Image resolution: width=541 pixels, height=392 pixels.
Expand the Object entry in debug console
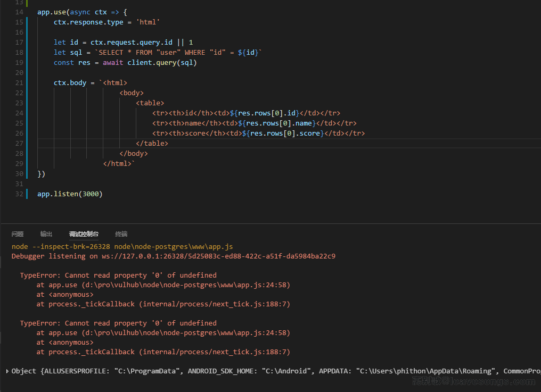(x=7, y=371)
